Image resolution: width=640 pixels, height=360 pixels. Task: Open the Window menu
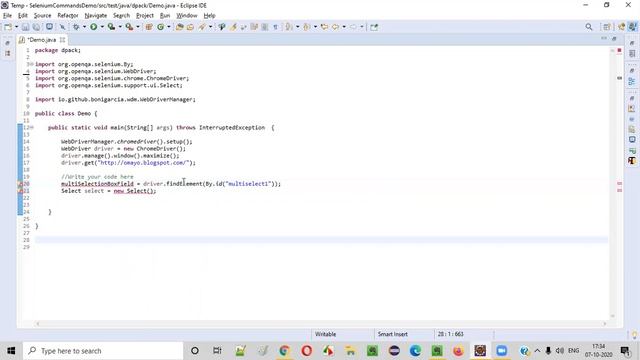click(x=187, y=16)
